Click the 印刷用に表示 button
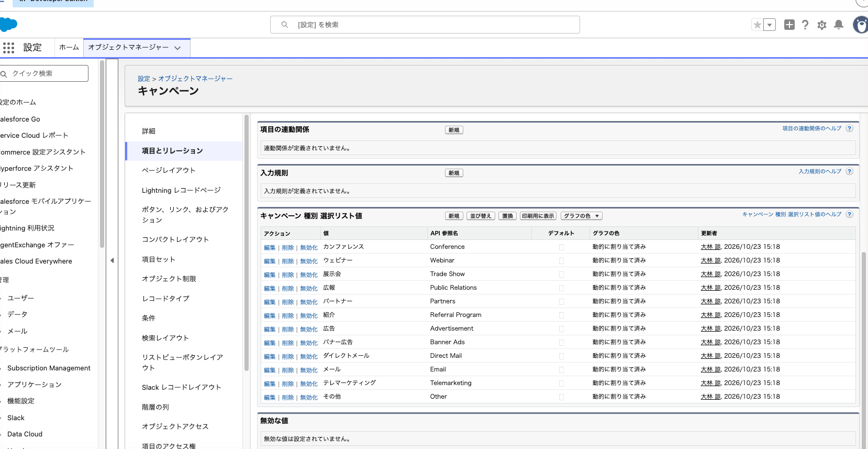 538,216
